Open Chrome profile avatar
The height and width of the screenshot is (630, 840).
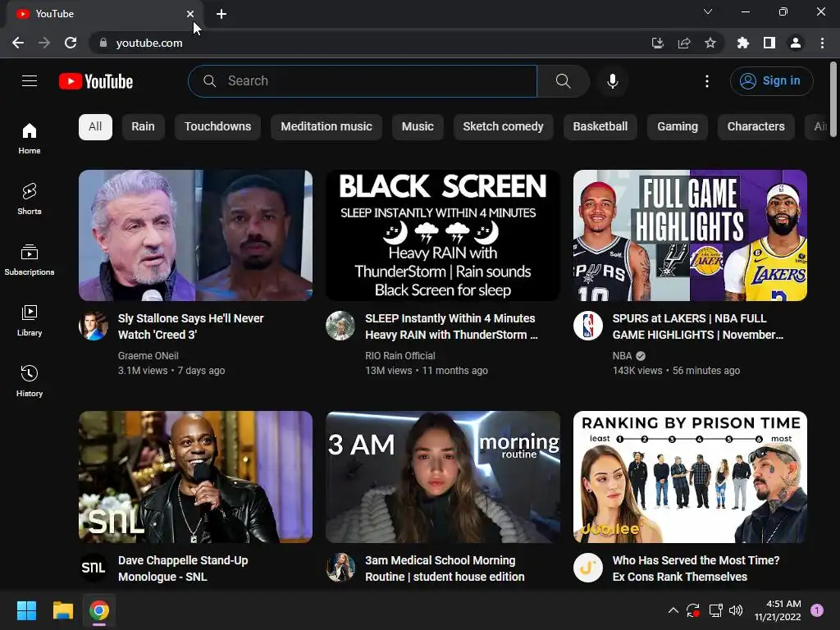pyautogui.click(x=796, y=43)
